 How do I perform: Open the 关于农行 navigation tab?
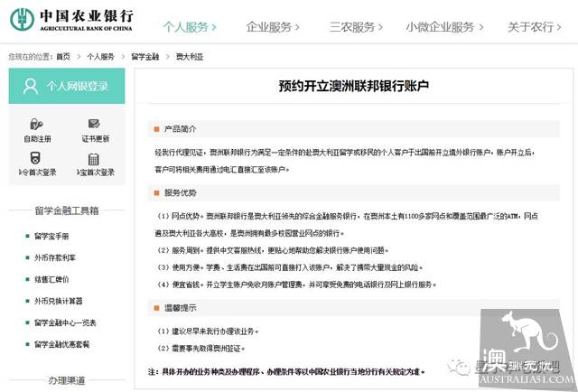point(534,27)
